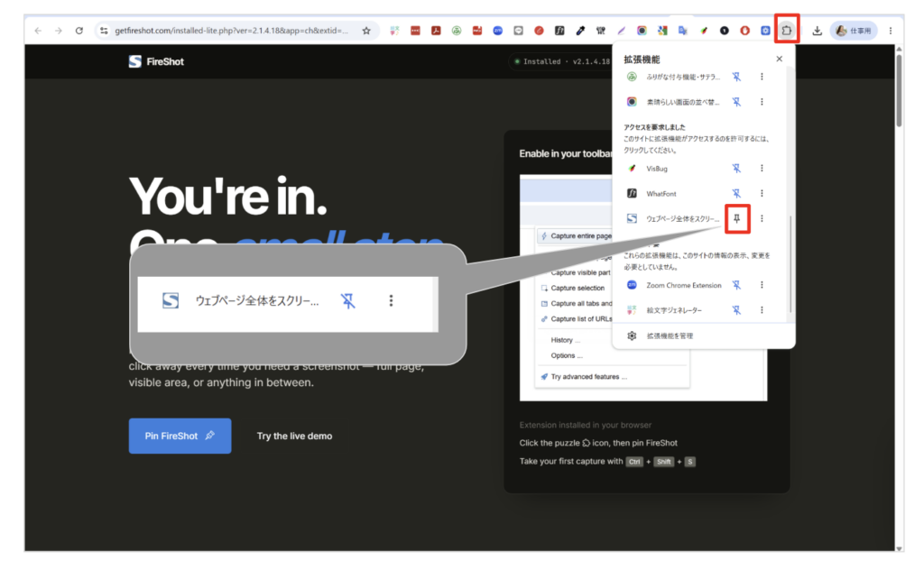
Task: Toggle pin for VisBug extension
Action: coord(736,169)
